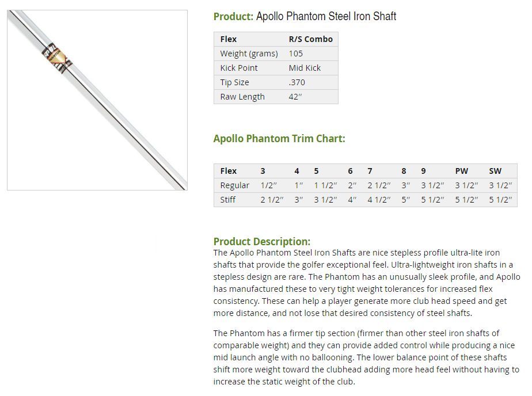
Task: Click the Stiff row label in trim chart
Action: point(227,200)
